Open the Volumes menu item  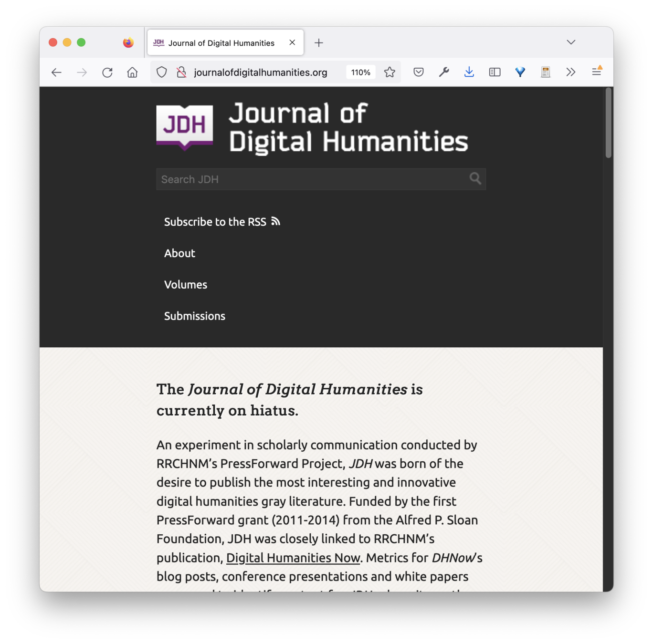(x=186, y=285)
